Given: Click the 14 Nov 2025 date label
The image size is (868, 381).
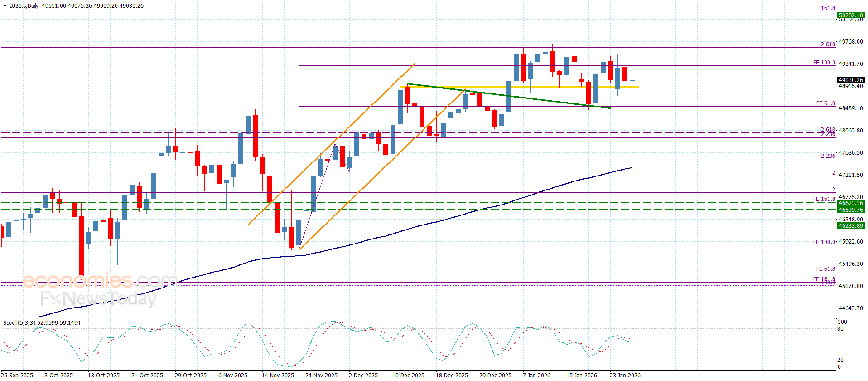Looking at the screenshot, I should 278,375.
